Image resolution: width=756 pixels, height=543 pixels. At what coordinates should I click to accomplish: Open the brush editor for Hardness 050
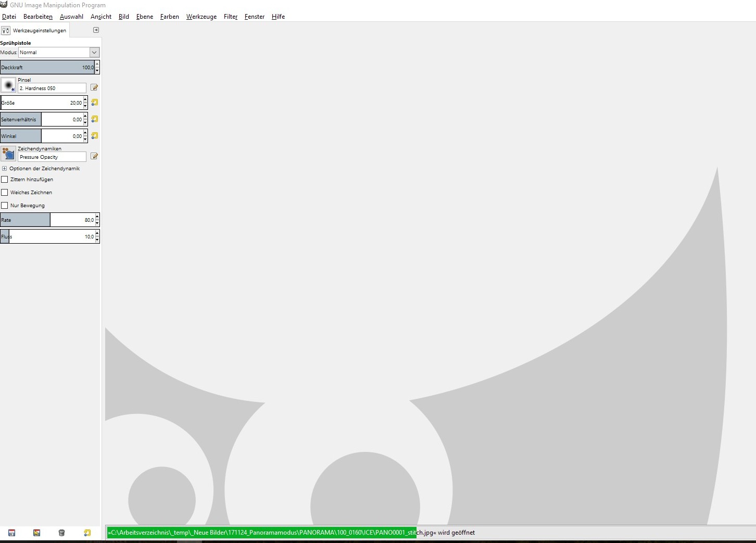click(94, 87)
